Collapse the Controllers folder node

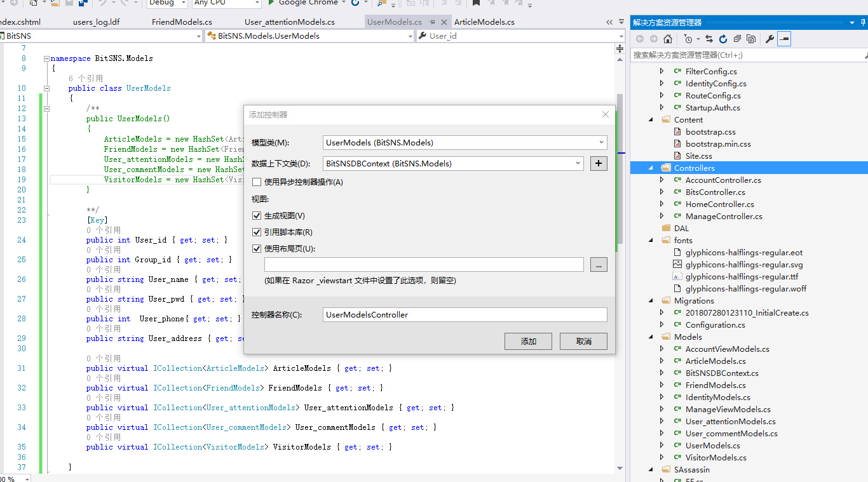651,168
